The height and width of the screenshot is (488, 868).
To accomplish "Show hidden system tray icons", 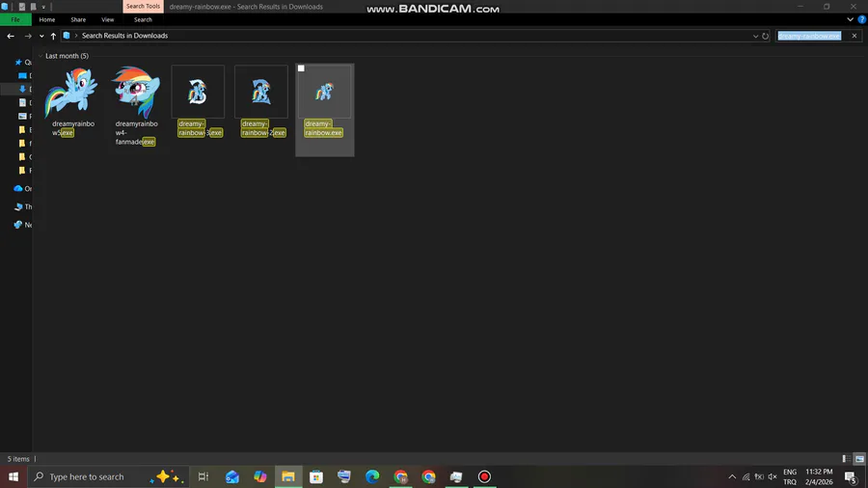I will click(x=732, y=476).
